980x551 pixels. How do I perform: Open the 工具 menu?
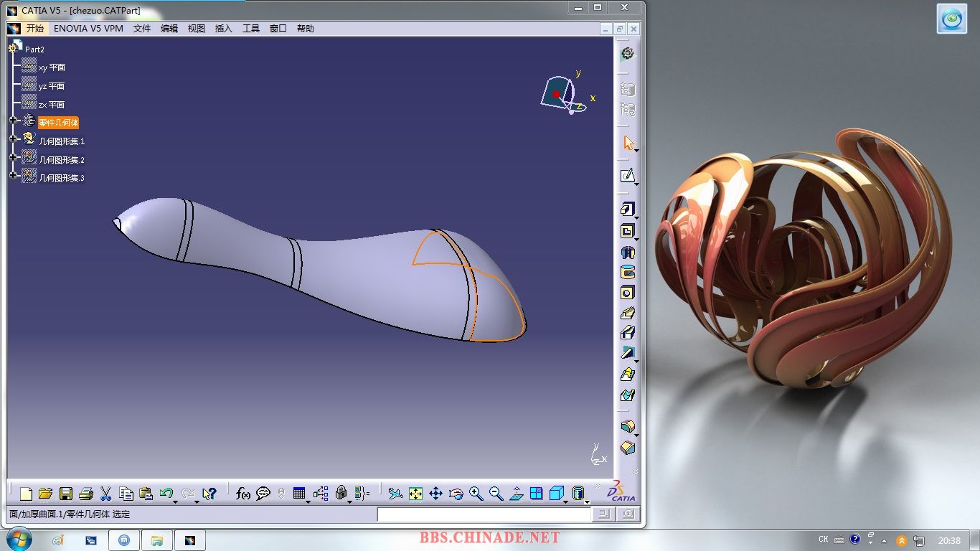251,29
